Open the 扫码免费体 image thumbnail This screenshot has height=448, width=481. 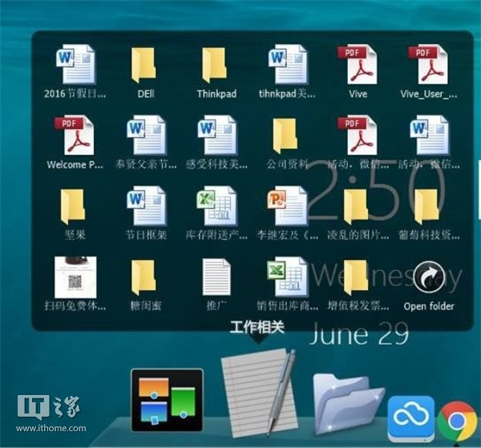tap(75, 278)
